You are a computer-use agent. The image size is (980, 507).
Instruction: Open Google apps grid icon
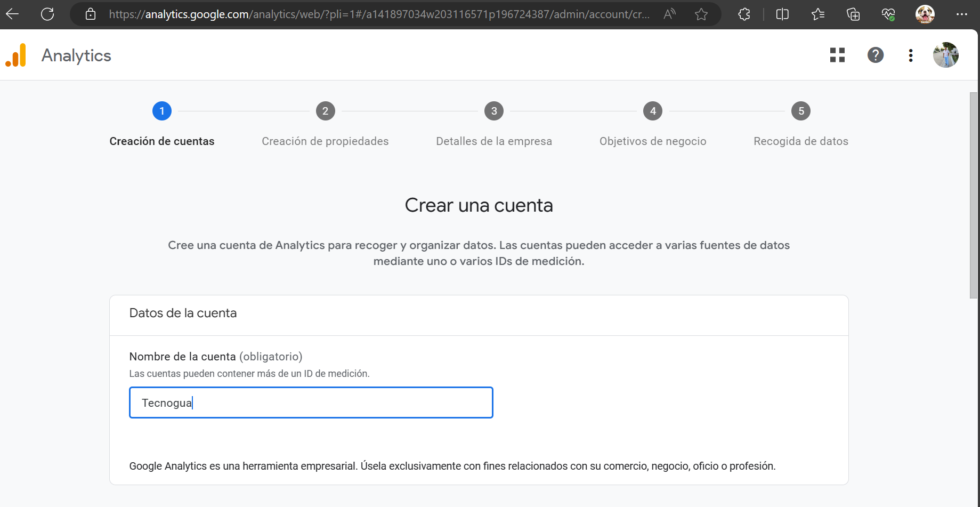point(838,55)
